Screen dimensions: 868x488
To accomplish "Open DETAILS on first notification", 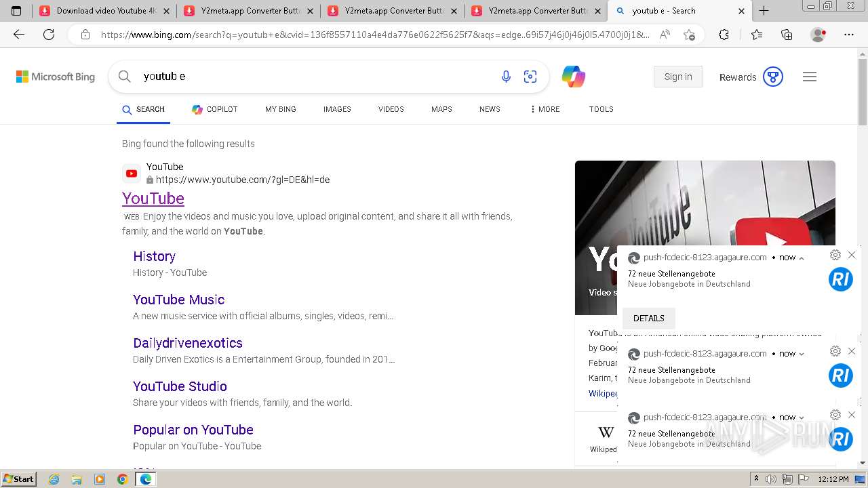I will pyautogui.click(x=649, y=319).
